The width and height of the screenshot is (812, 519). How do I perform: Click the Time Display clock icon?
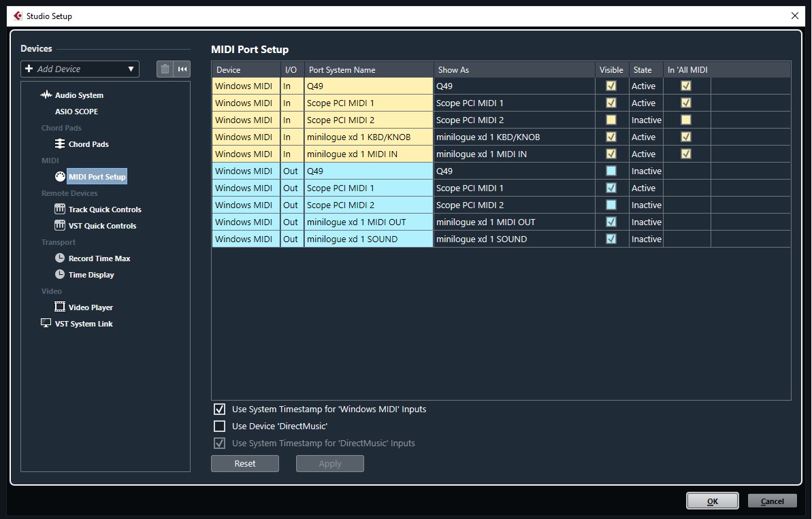point(60,274)
